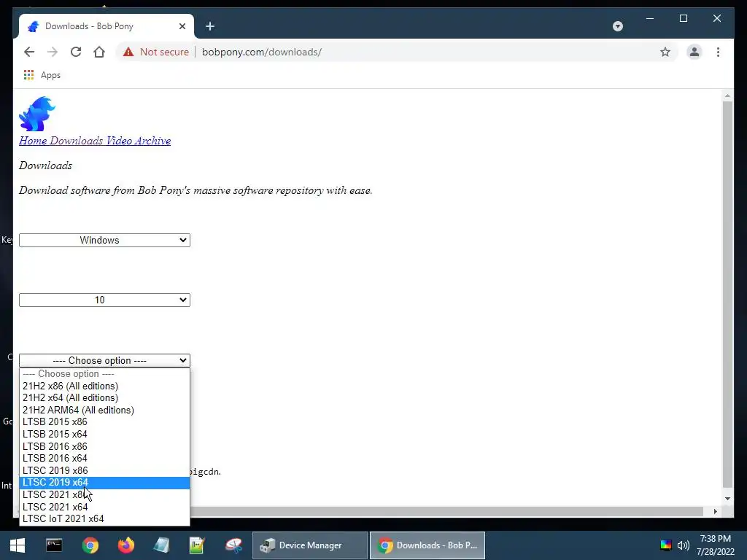Close the Downloads - Bob Pony tab
The image size is (747, 560).
182,26
